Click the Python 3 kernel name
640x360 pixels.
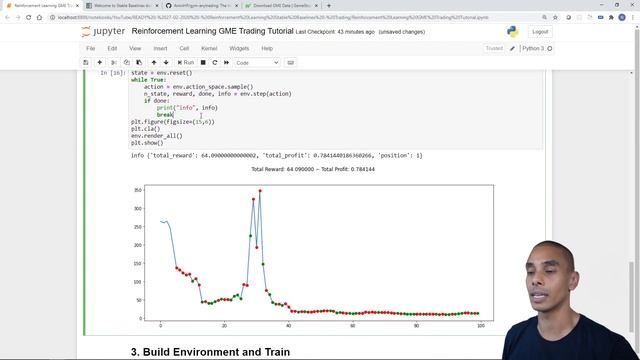pyautogui.click(x=533, y=48)
